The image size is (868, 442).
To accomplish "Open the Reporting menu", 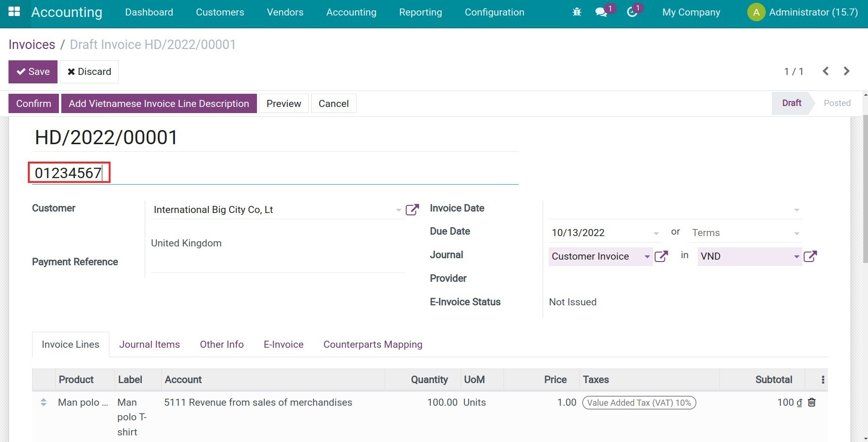I will coord(420,12).
